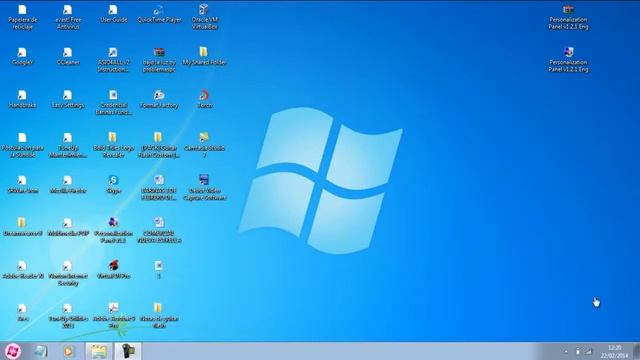Open the taskbar clock and date
Screen dimensions: 640x360
point(614,351)
